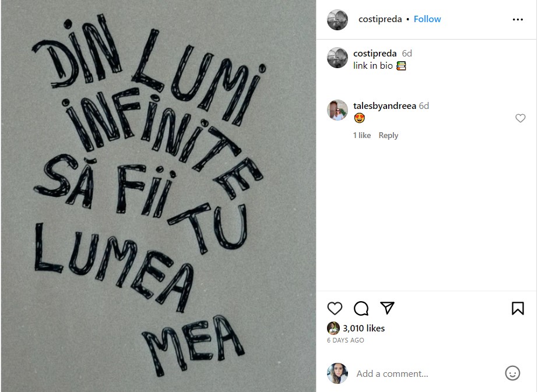This screenshot has width=538, height=392.
Task: Reply to talesbyandreea's comment
Action: coord(388,136)
